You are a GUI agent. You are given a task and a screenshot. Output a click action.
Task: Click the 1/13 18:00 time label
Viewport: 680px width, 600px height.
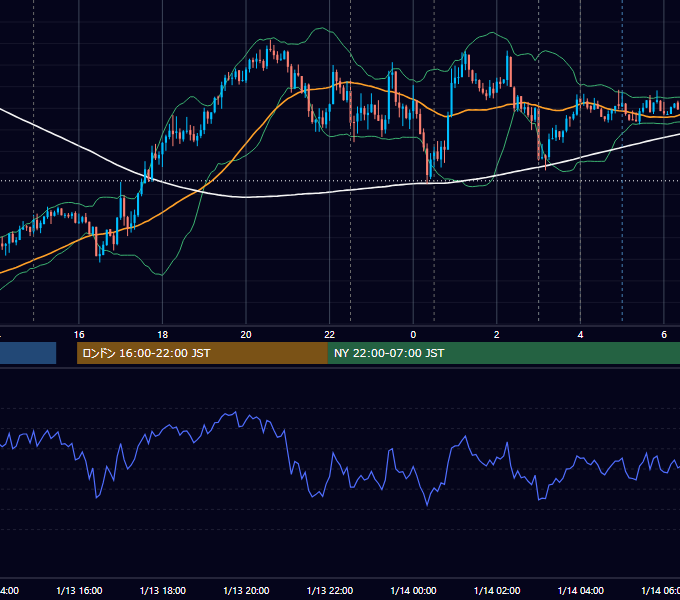tap(163, 590)
